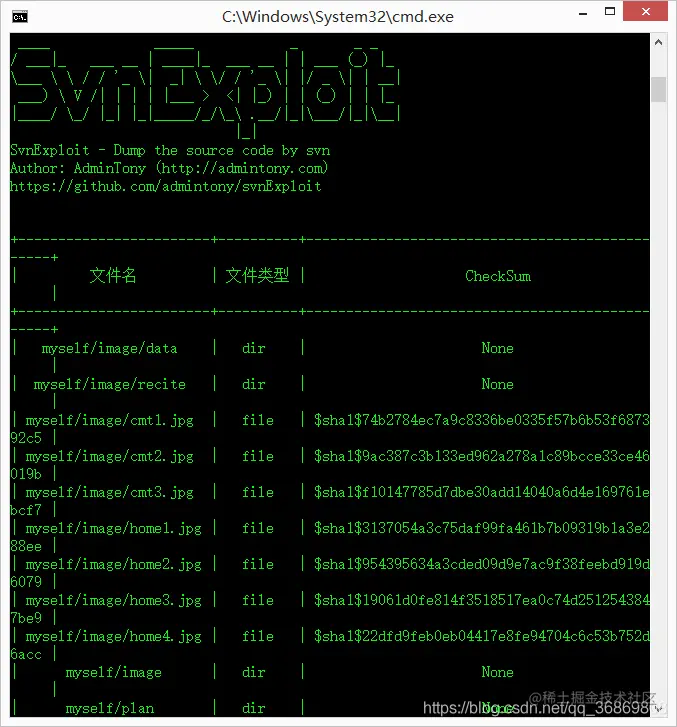Click the scrollbar up arrow
This screenshot has width=677, height=727.
tap(658, 42)
